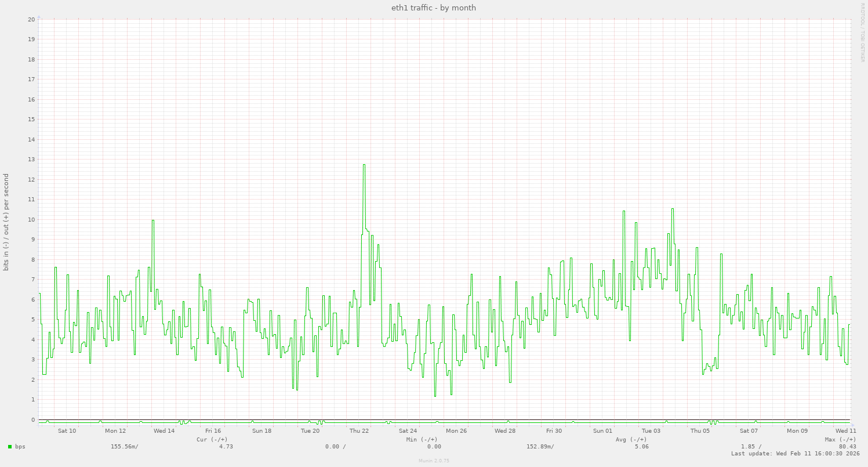The height and width of the screenshot is (467, 868).
Task: Click the eth1 traffic graph title
Action: pyautogui.click(x=434, y=8)
